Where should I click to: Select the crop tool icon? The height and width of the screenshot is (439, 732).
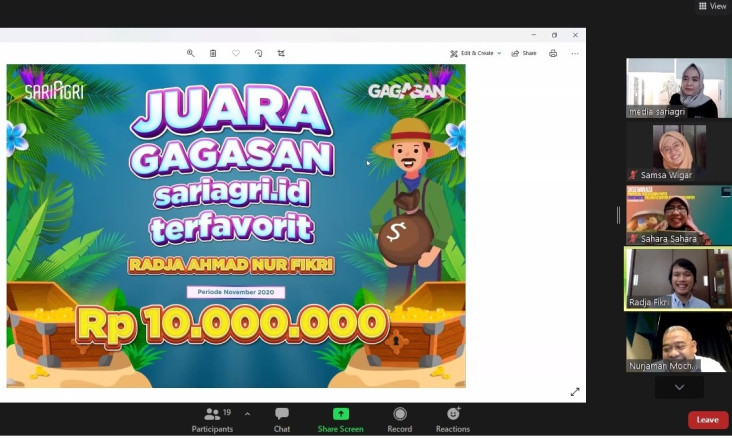281,53
